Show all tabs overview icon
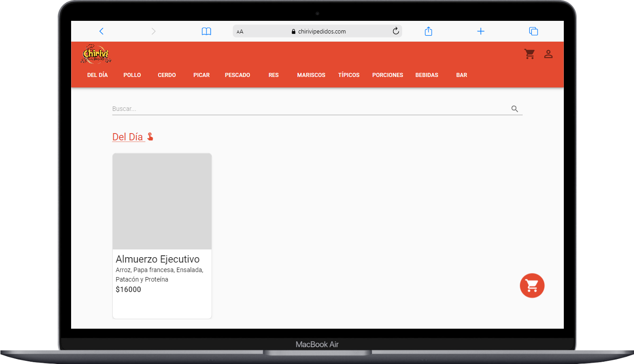The height and width of the screenshot is (364, 634). 533,31
